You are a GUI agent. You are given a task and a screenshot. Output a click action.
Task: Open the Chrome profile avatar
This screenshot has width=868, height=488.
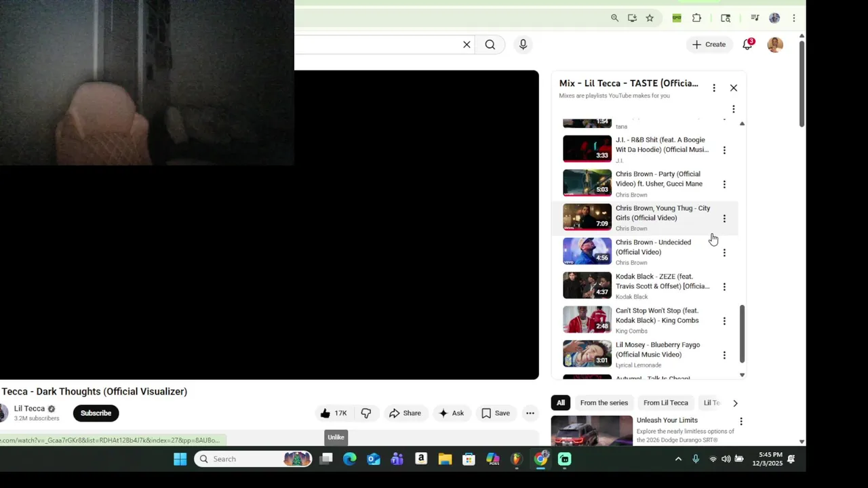click(x=774, y=18)
